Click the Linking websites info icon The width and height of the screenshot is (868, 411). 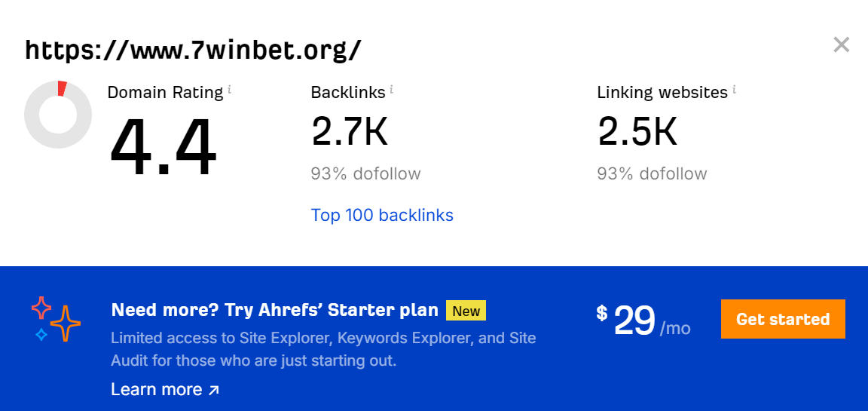pyautogui.click(x=734, y=90)
